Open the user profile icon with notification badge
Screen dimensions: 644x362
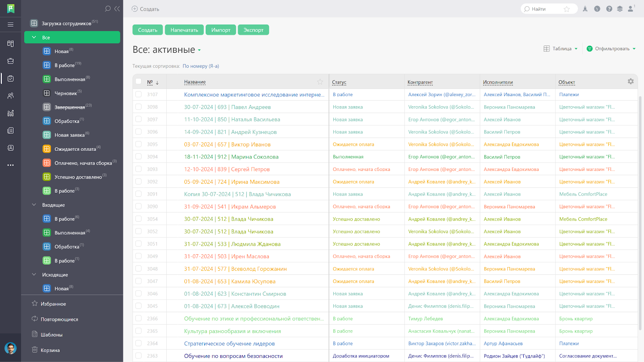630,8
